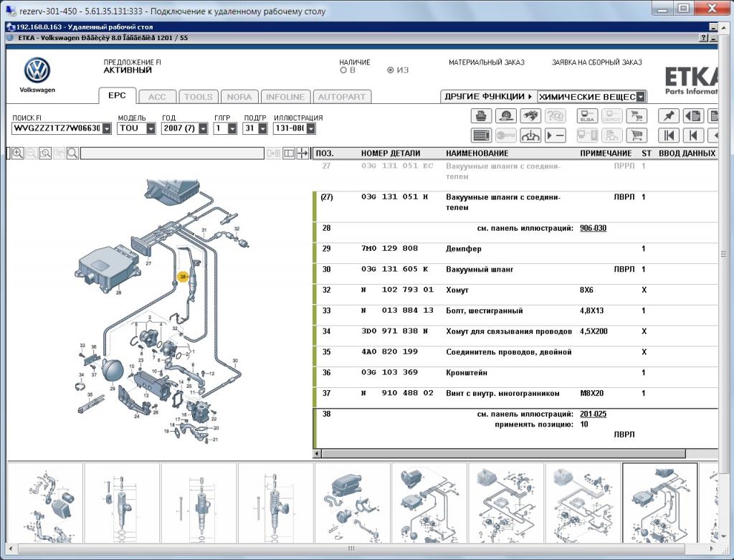Go to previous illustration arrow icon
Screen dimensions: 734x560
click(693, 136)
